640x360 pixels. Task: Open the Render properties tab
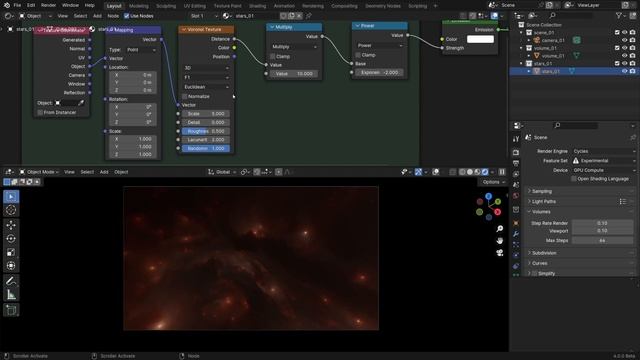click(516, 153)
